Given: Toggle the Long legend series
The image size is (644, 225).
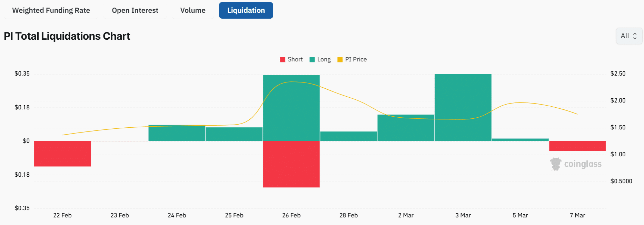Looking at the screenshot, I should [x=324, y=59].
